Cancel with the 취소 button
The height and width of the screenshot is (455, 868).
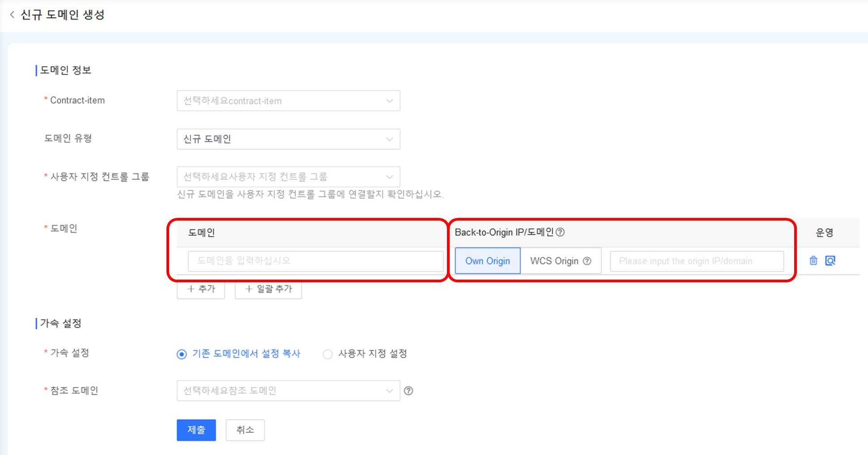pos(245,430)
